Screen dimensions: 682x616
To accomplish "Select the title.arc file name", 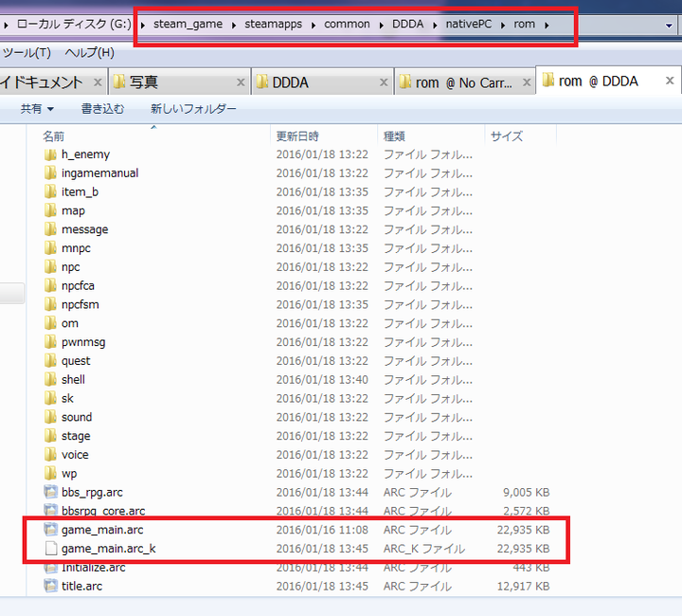I will (x=81, y=586).
